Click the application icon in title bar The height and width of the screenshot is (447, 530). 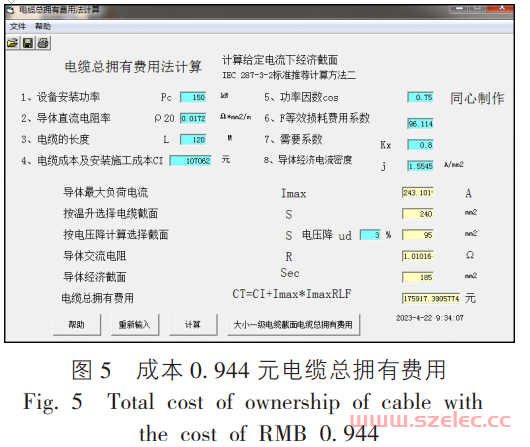point(11,10)
